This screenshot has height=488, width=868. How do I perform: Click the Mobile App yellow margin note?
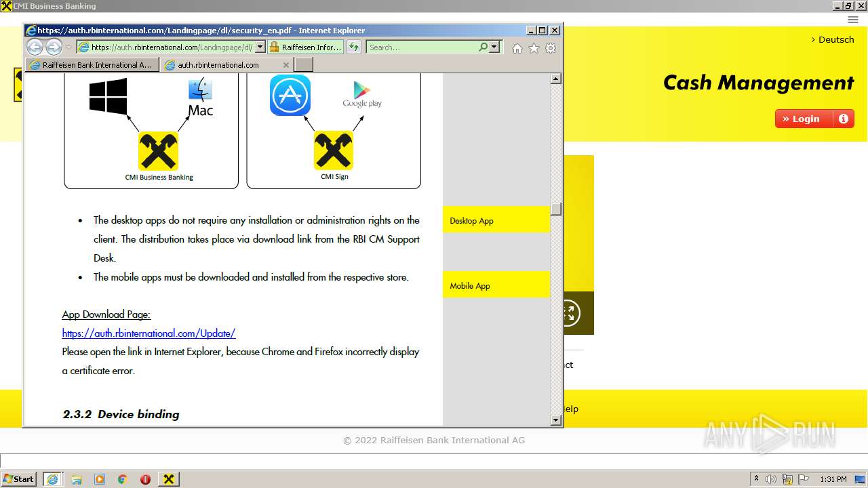[x=496, y=285]
